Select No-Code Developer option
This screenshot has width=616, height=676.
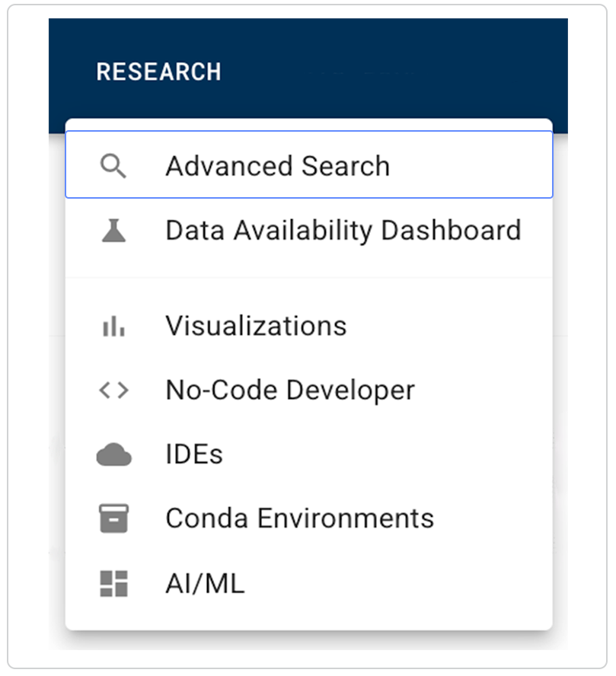pos(289,391)
